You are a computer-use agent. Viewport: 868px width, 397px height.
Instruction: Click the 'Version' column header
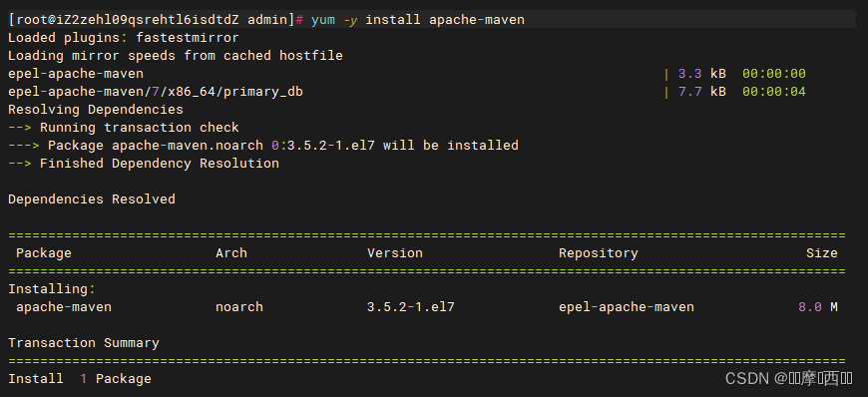coord(395,253)
